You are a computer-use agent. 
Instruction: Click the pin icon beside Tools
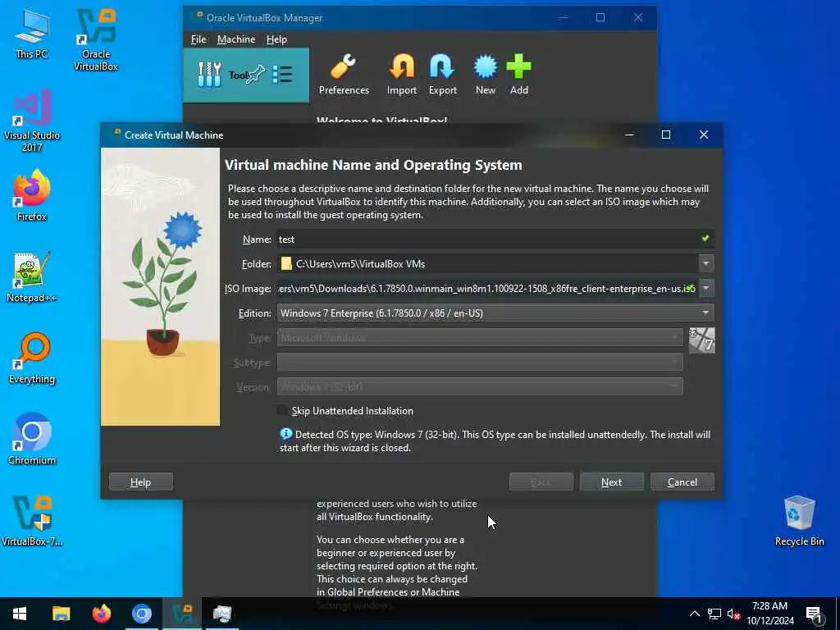[255, 75]
